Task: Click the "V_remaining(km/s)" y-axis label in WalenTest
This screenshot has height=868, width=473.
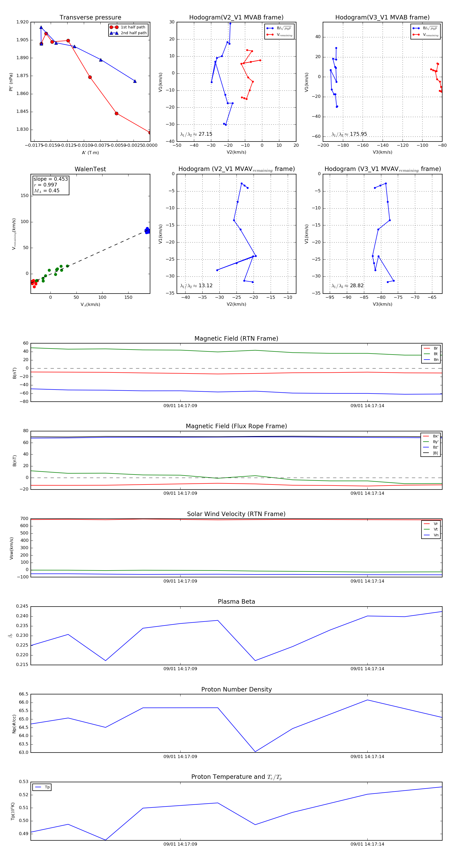Action: (14, 234)
